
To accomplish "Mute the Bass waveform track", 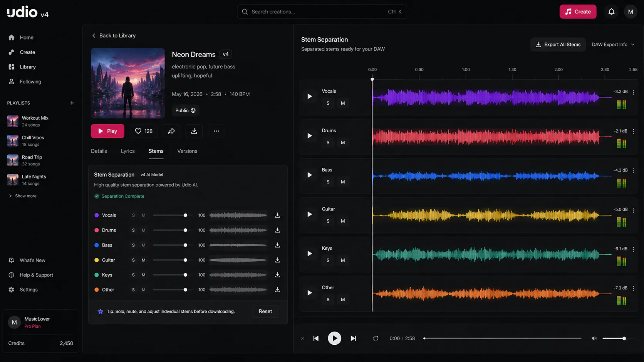I will click(x=343, y=182).
